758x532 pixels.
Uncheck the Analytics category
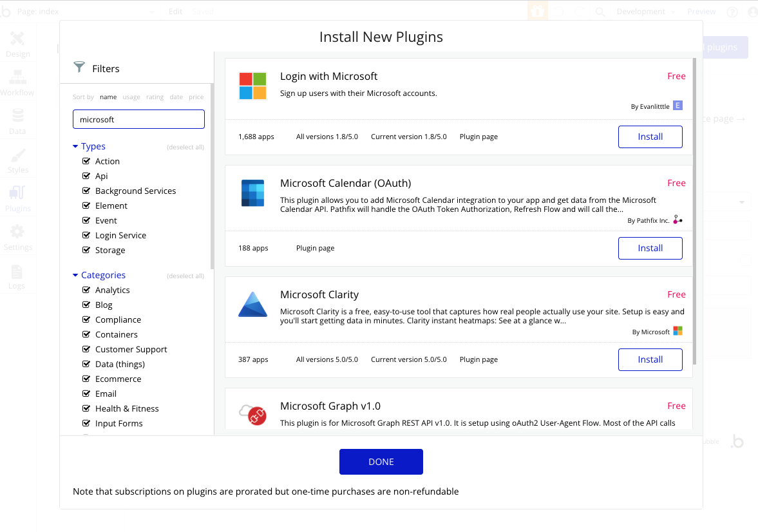tap(86, 290)
